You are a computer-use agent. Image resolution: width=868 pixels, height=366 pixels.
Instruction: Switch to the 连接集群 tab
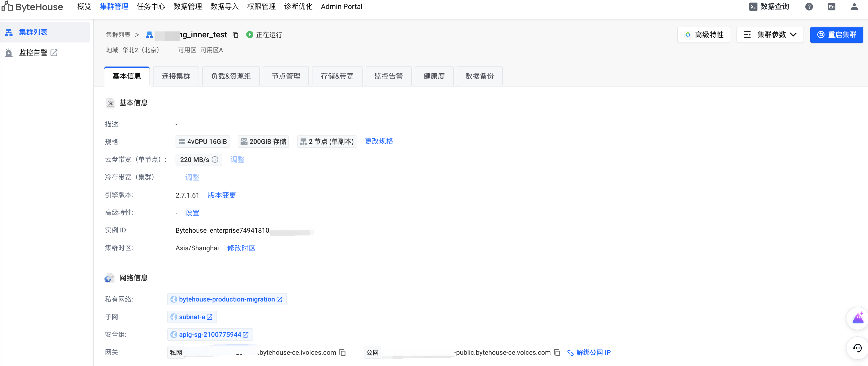point(176,76)
